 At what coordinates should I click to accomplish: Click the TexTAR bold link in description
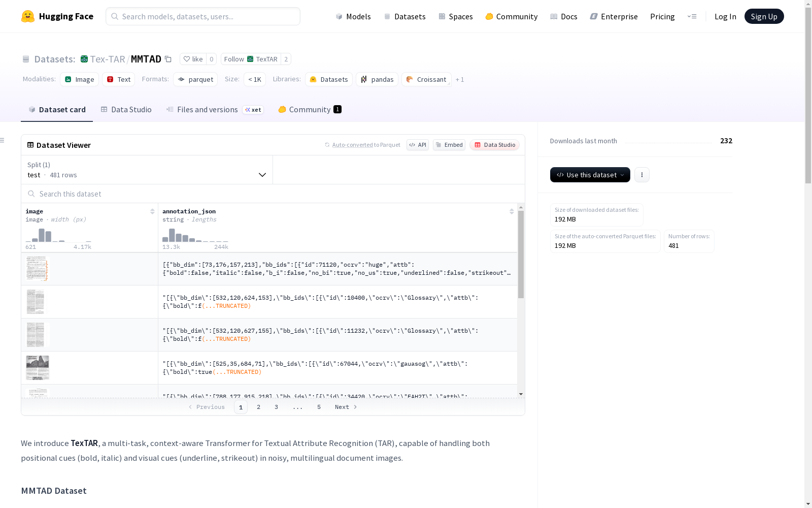click(x=84, y=443)
